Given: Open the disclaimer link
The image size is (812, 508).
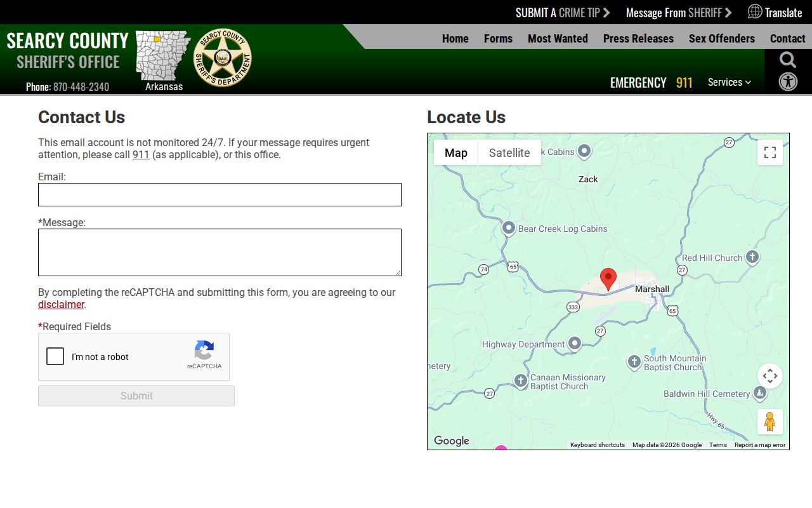Looking at the screenshot, I should (x=61, y=304).
